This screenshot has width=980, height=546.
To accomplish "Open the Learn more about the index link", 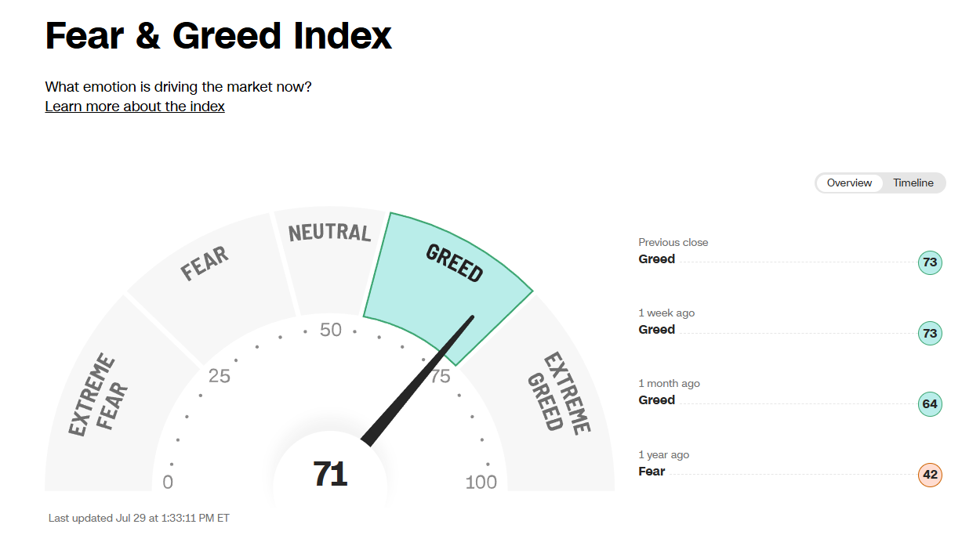I will (135, 106).
